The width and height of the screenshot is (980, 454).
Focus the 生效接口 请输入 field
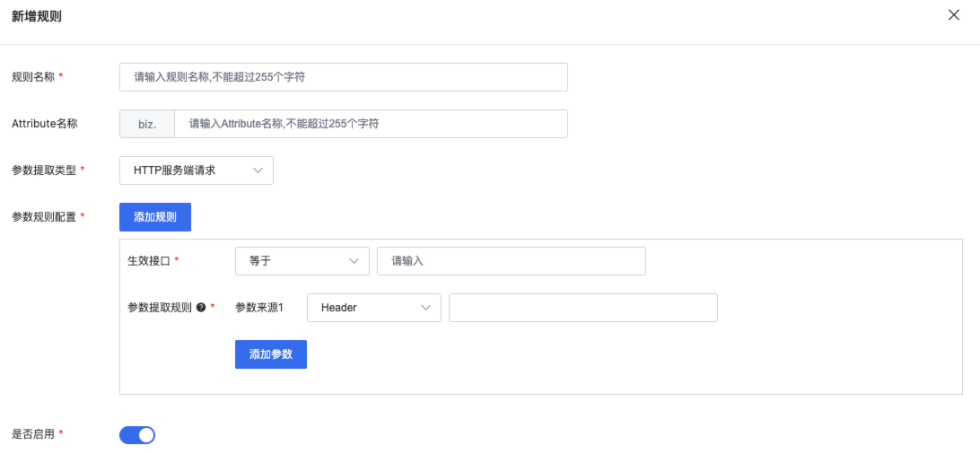coord(511,261)
